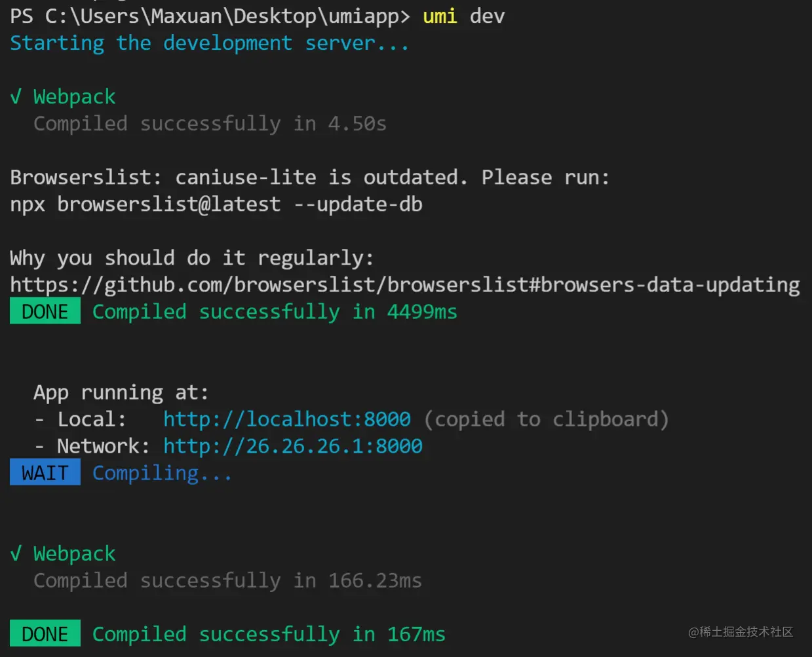The height and width of the screenshot is (657, 812).
Task: Click the '- Local:' label
Action: click(x=80, y=419)
